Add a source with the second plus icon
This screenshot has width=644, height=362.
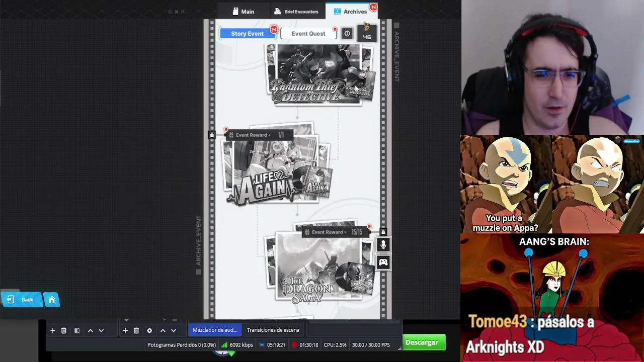click(125, 330)
